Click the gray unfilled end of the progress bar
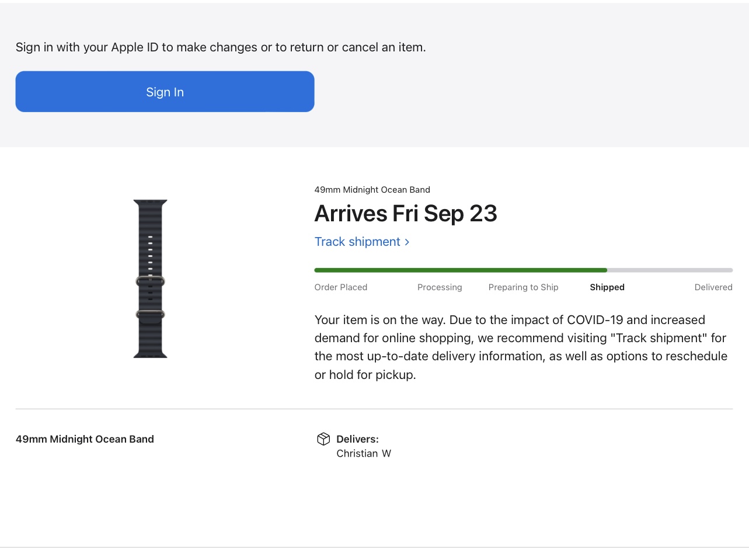This screenshot has height=560, width=749. 670,270
